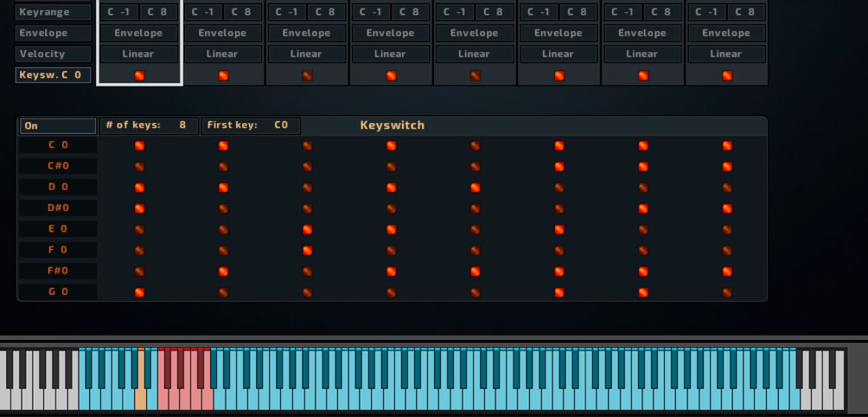Edit the '# of keys: 8' field
868x417 pixels.
[149, 125]
